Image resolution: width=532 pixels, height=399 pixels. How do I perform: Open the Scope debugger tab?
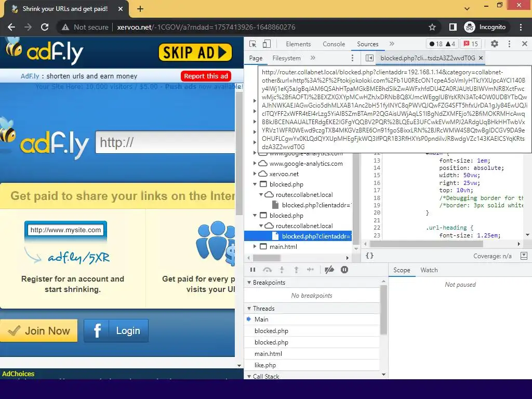click(x=402, y=270)
